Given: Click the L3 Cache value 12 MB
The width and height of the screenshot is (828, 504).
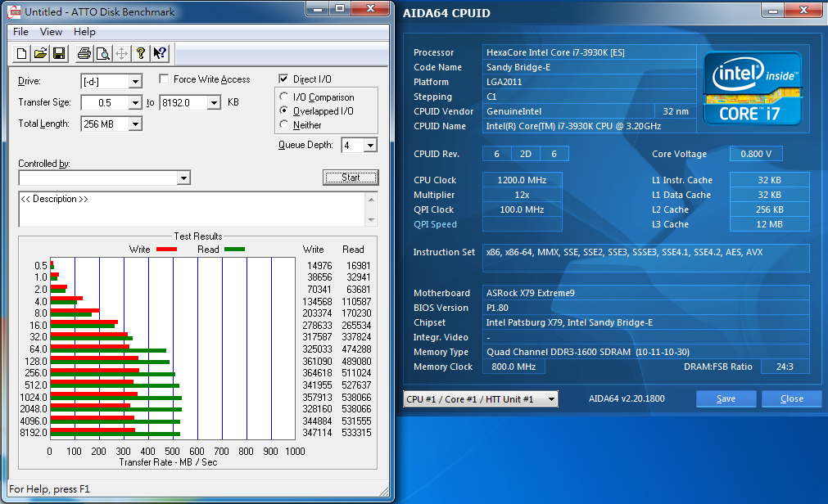Looking at the screenshot, I should (769, 224).
